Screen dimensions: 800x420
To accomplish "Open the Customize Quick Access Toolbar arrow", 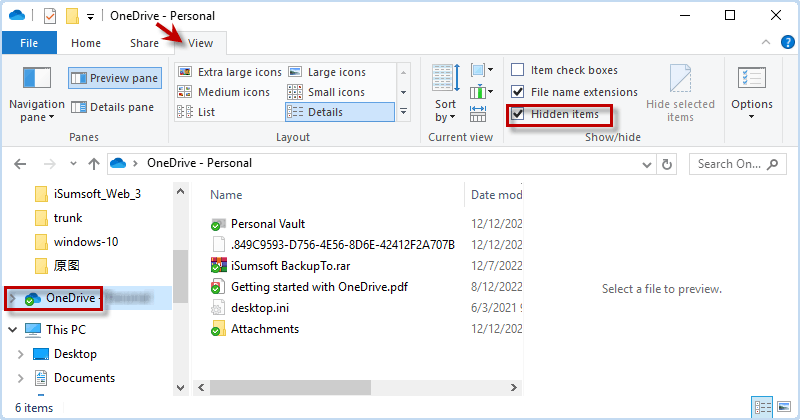I will click(x=90, y=17).
